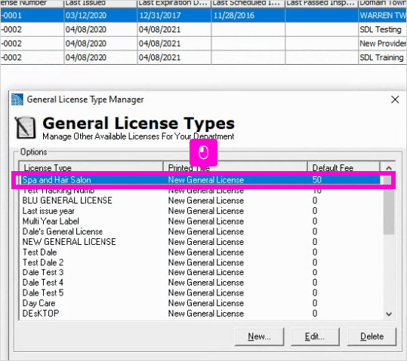Select Dale's General License entry
The width and height of the screenshot is (407, 361).
(x=200, y=232)
